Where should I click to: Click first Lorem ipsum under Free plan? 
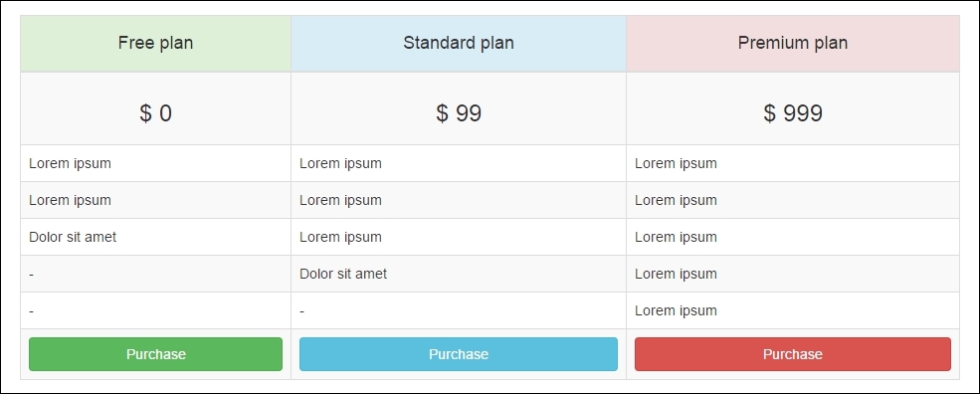pyautogui.click(x=70, y=164)
